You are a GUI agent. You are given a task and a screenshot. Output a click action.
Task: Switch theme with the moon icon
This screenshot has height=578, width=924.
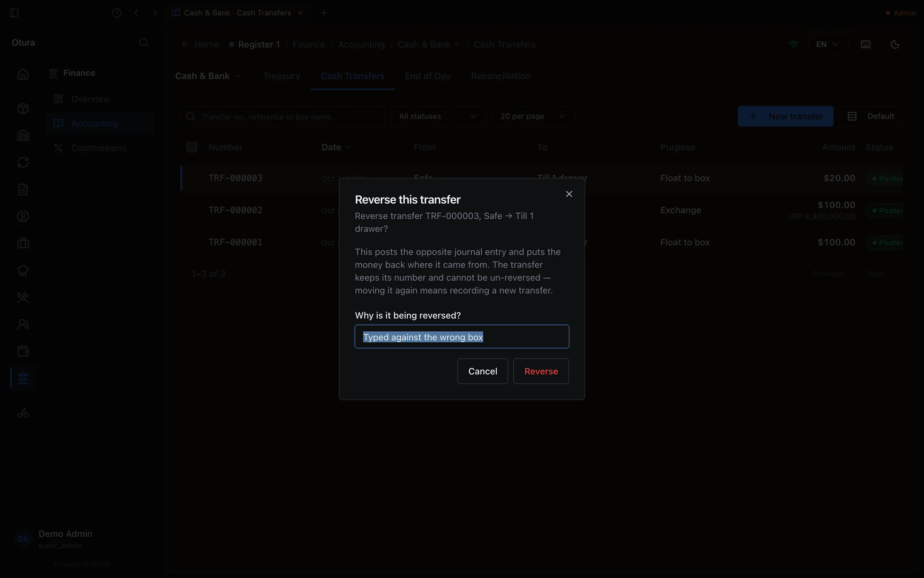point(895,44)
